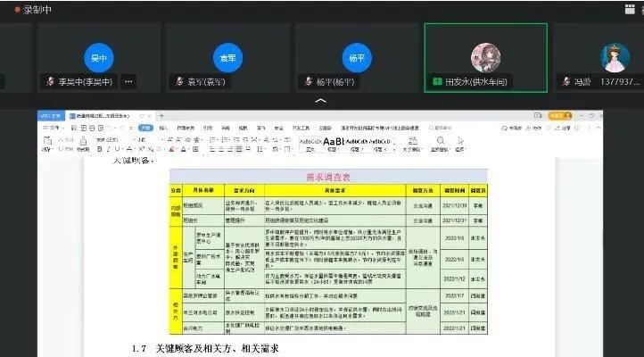Viewport: 644px width, 357px height.
Task: Open more options for 李昊中 participant
Action: coord(128,81)
